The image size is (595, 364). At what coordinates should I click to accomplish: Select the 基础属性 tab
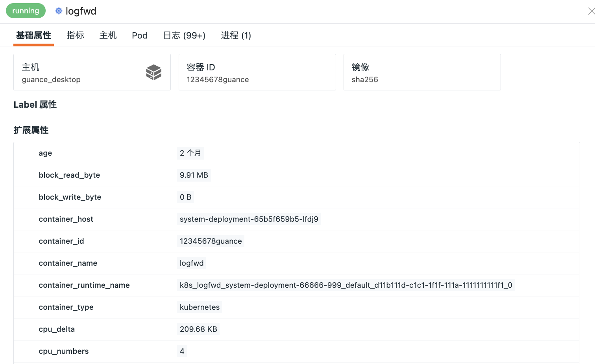point(33,35)
